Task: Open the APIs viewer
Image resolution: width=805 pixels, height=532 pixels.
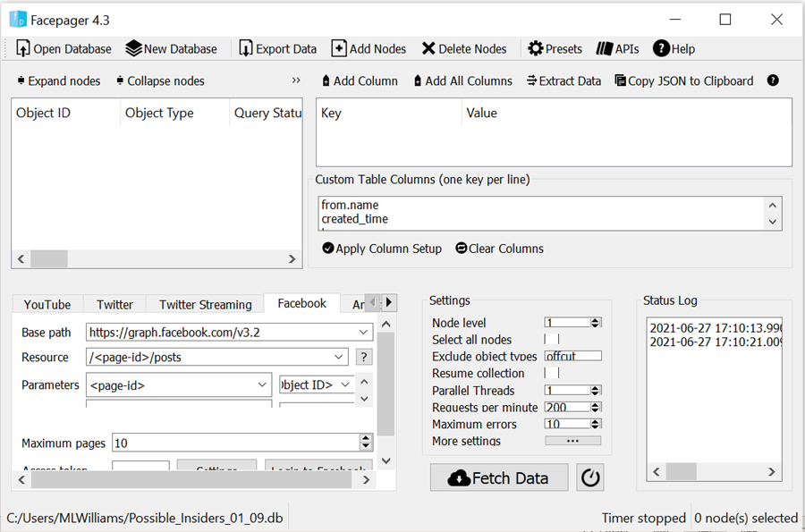Action: click(617, 49)
